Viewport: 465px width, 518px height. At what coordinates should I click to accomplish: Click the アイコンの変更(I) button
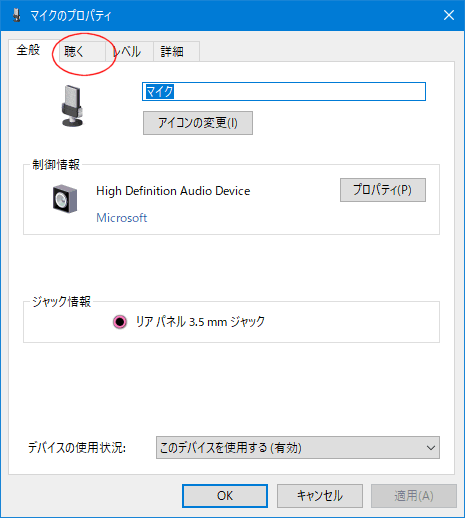click(198, 123)
